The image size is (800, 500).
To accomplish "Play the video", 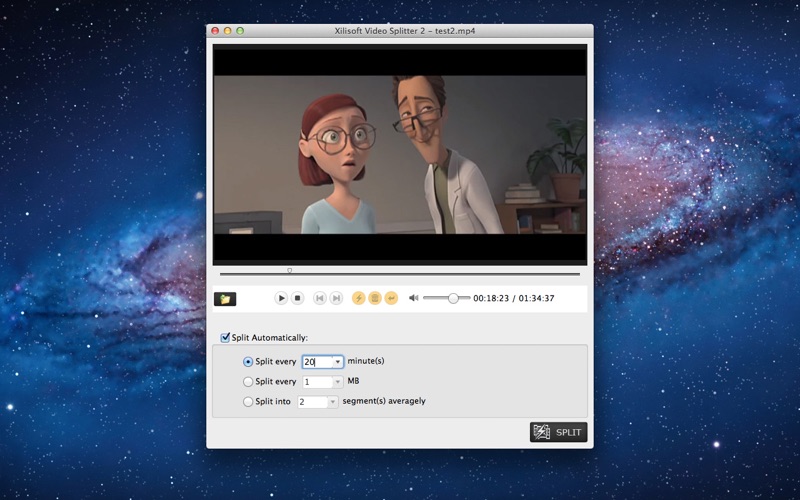I will pos(281,298).
